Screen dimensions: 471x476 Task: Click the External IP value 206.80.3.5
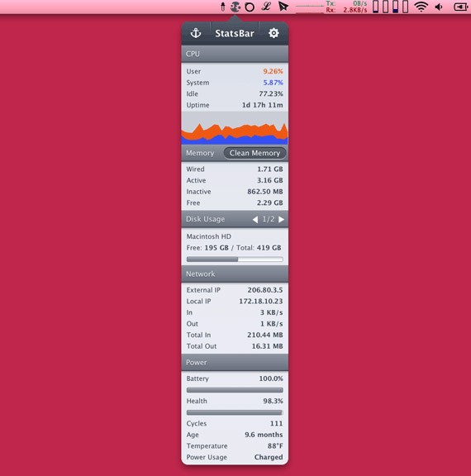[x=265, y=290]
